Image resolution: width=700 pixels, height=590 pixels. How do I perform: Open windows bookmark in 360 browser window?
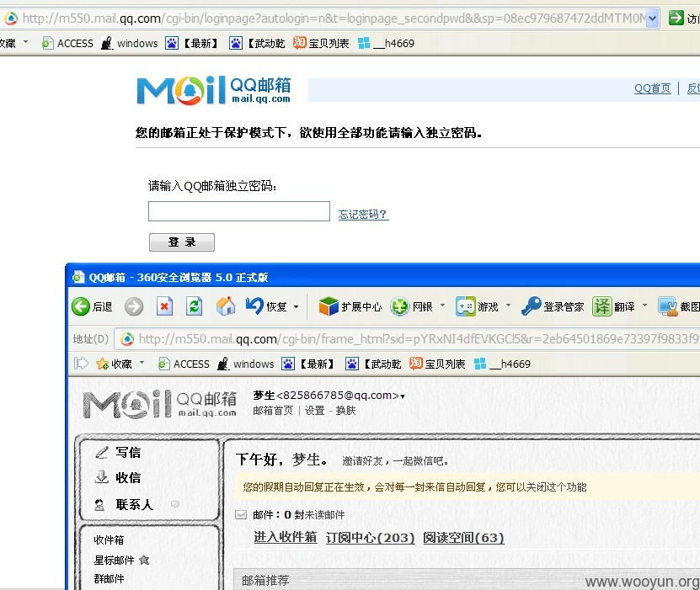(245, 364)
